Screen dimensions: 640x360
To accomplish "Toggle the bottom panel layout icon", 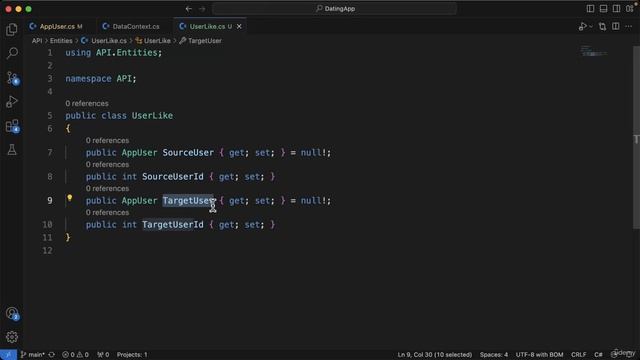I will click(603, 9).
